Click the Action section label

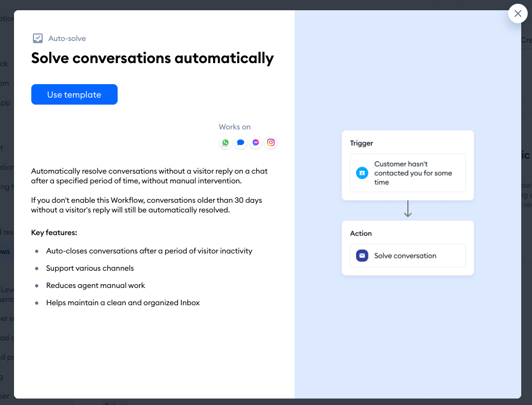(361, 234)
